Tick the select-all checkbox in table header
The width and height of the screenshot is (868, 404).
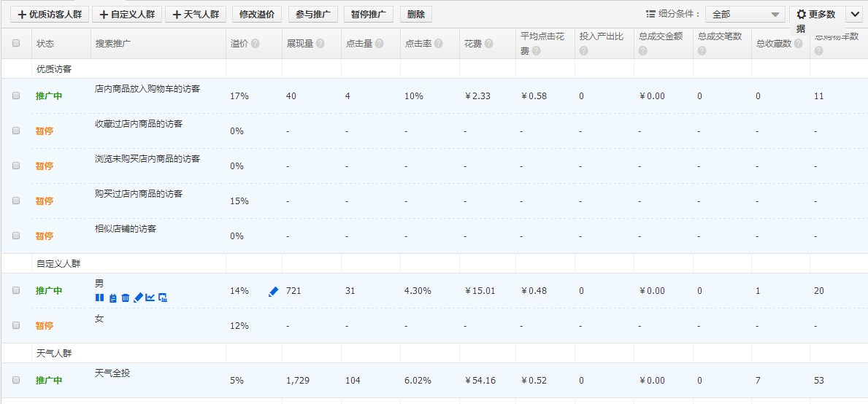click(16, 44)
